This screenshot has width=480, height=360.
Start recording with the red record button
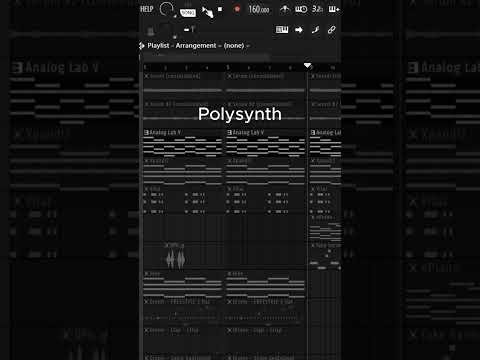[237, 9]
